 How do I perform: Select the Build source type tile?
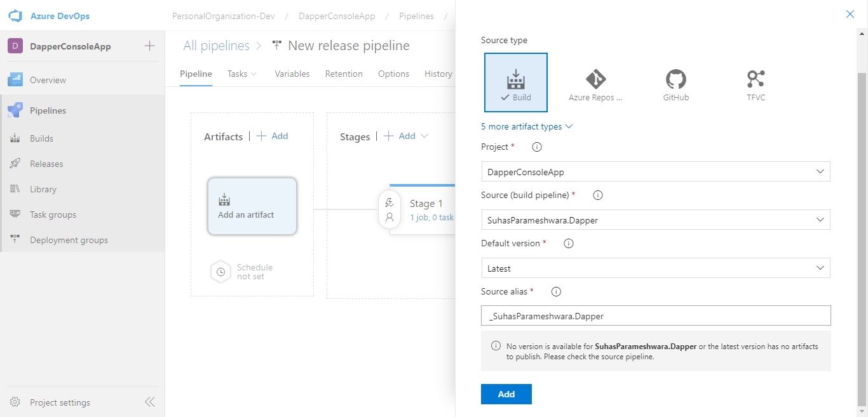[x=516, y=83]
